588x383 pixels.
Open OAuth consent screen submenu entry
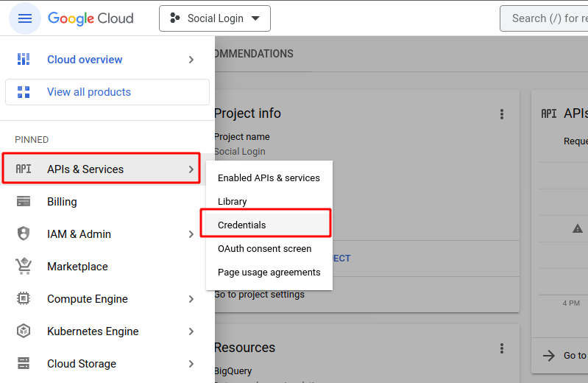[x=269, y=248]
